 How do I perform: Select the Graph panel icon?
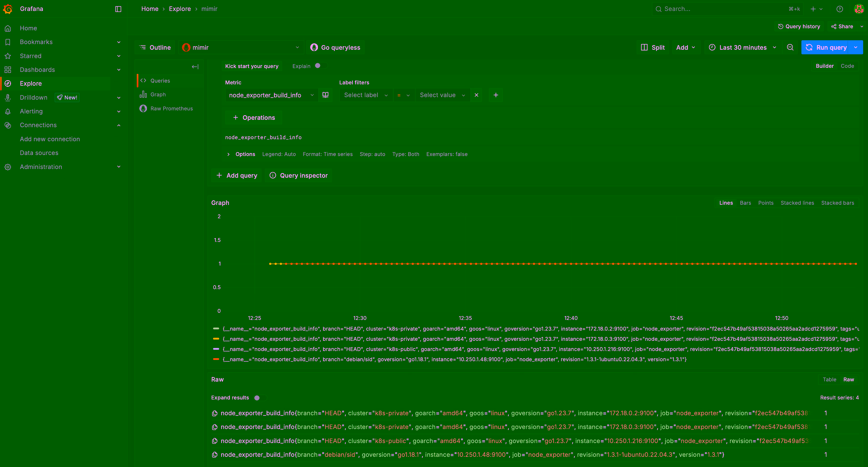143,94
